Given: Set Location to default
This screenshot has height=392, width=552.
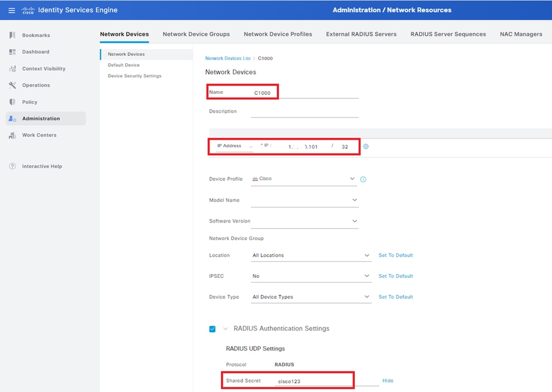Looking at the screenshot, I should click(x=396, y=256).
